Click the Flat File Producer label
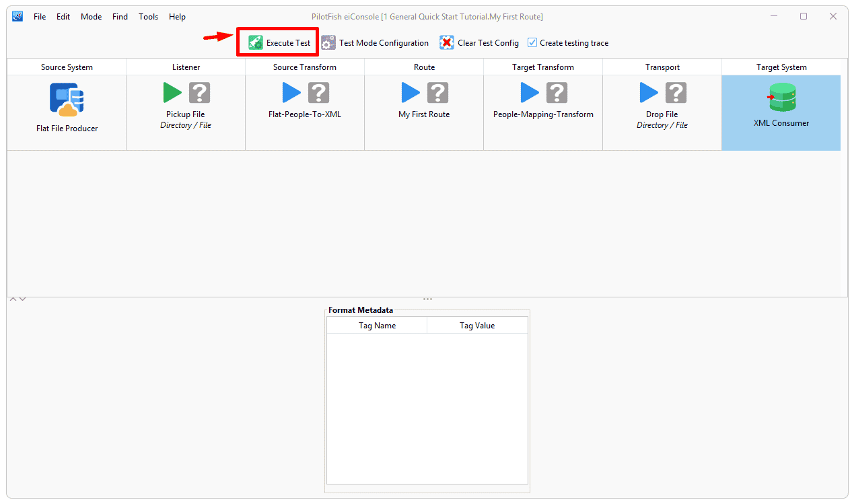The width and height of the screenshot is (850, 504). [67, 129]
